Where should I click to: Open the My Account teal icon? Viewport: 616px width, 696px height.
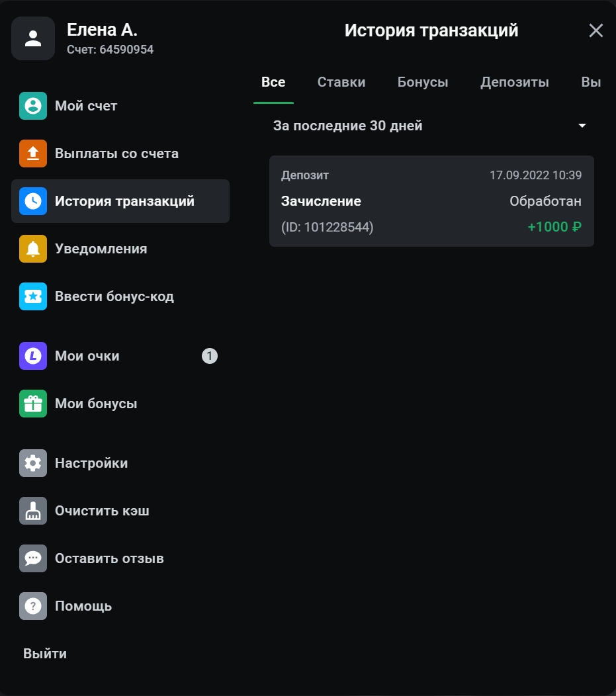tap(33, 106)
